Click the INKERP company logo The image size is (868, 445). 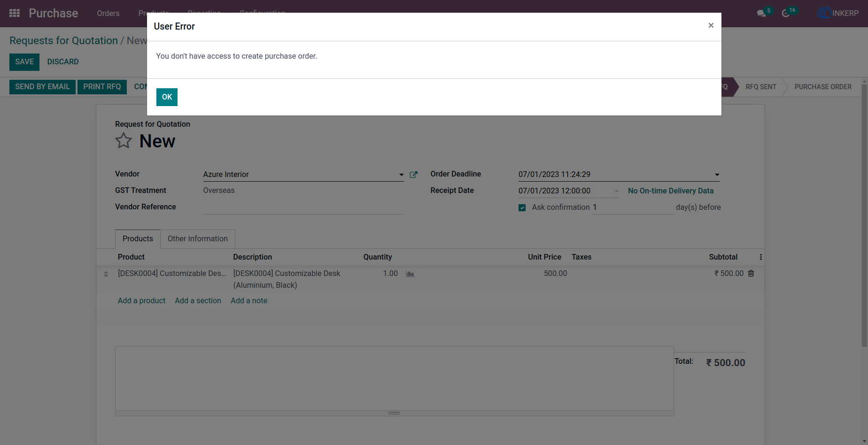tap(838, 13)
